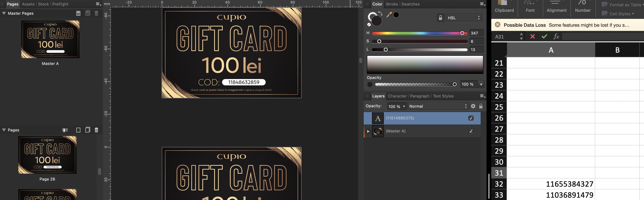Viewport: 644px width, 200px height.
Task: Click the lock icon in Layers panel
Action: (x=481, y=106)
